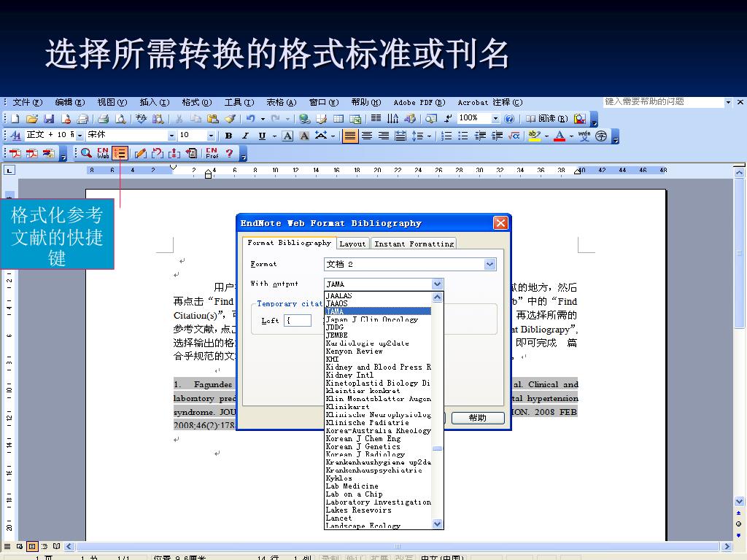Open the 文件 (File) menu

[x=27, y=102]
